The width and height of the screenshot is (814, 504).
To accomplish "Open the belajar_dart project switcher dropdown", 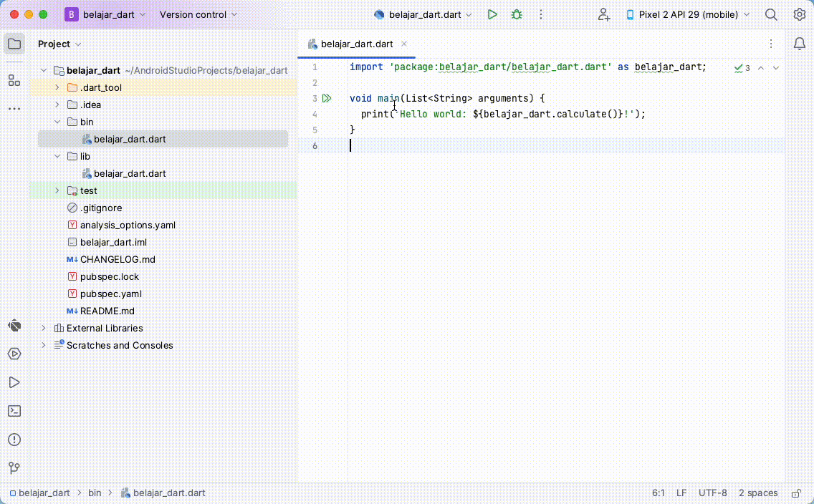I will click(105, 14).
